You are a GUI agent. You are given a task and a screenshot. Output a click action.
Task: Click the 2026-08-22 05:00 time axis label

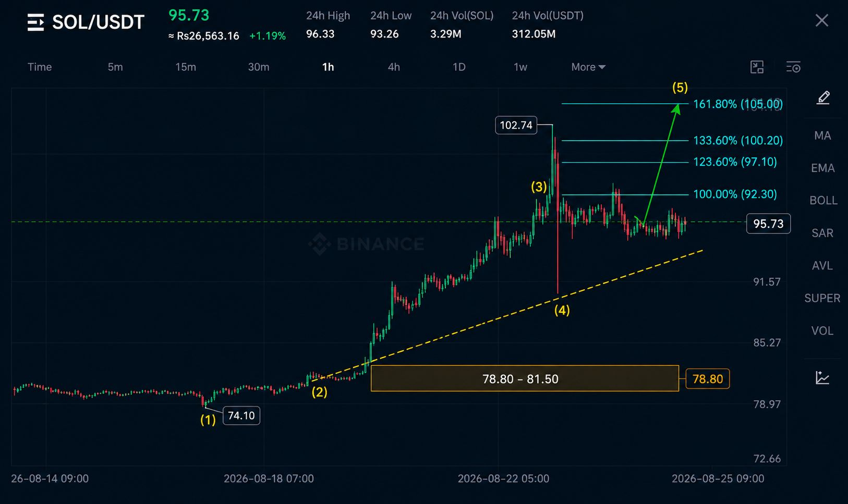pyautogui.click(x=503, y=478)
